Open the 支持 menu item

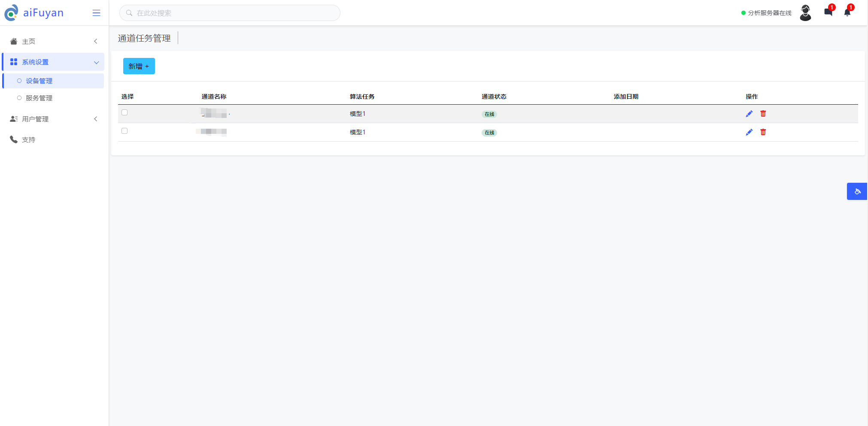click(53, 139)
